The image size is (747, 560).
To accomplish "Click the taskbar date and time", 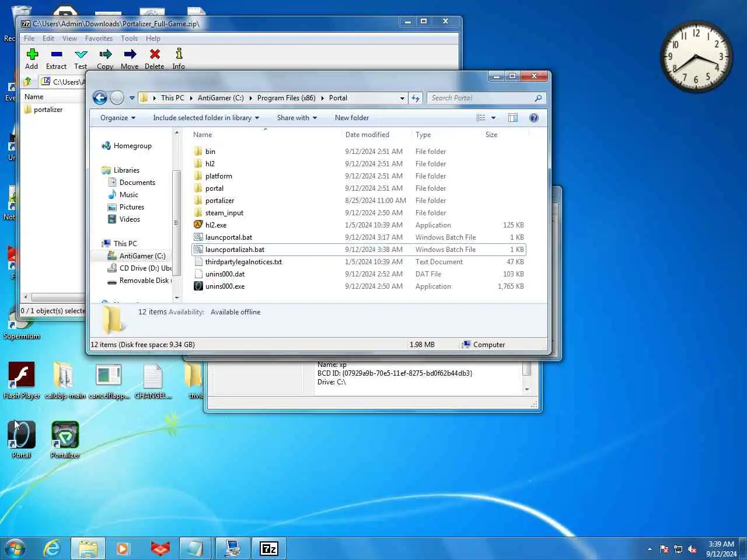I will click(x=721, y=549).
